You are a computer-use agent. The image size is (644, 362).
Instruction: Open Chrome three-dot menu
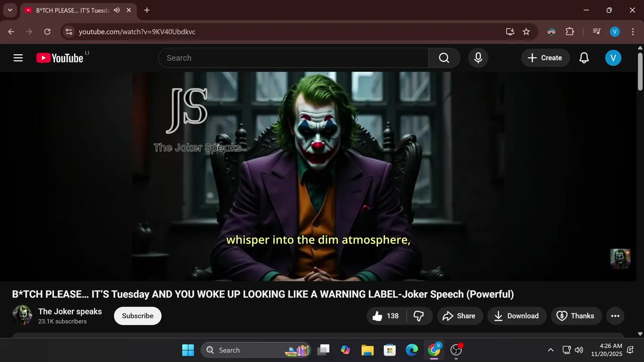[632, 32]
